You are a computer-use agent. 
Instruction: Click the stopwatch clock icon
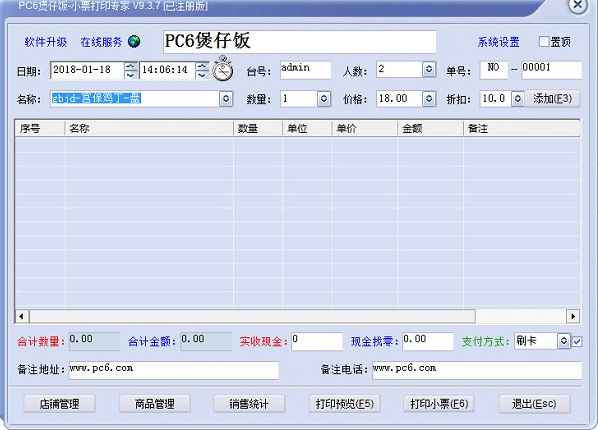coord(223,68)
